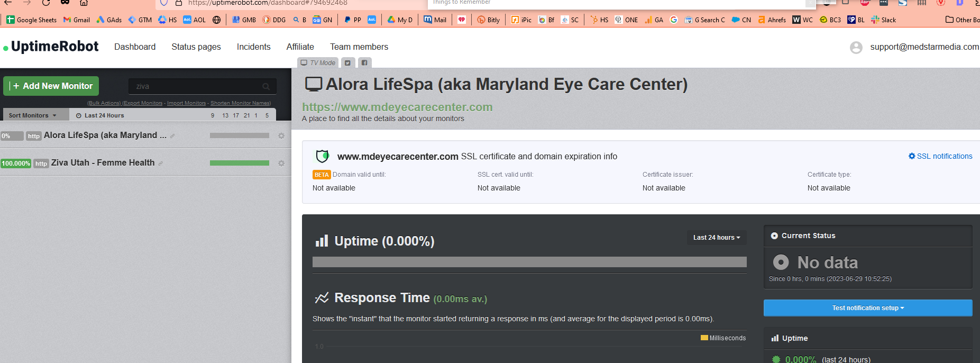980x363 pixels.
Task: Open link icon beside Alora LifeSpa name
Action: [x=172, y=136]
